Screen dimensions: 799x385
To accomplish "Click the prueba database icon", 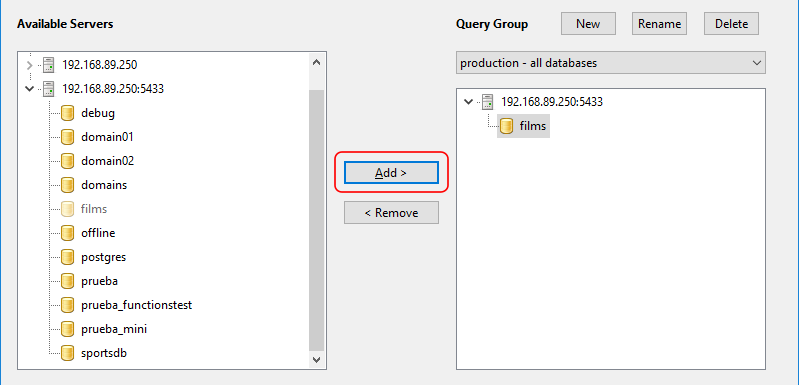I will pyautogui.click(x=68, y=281).
